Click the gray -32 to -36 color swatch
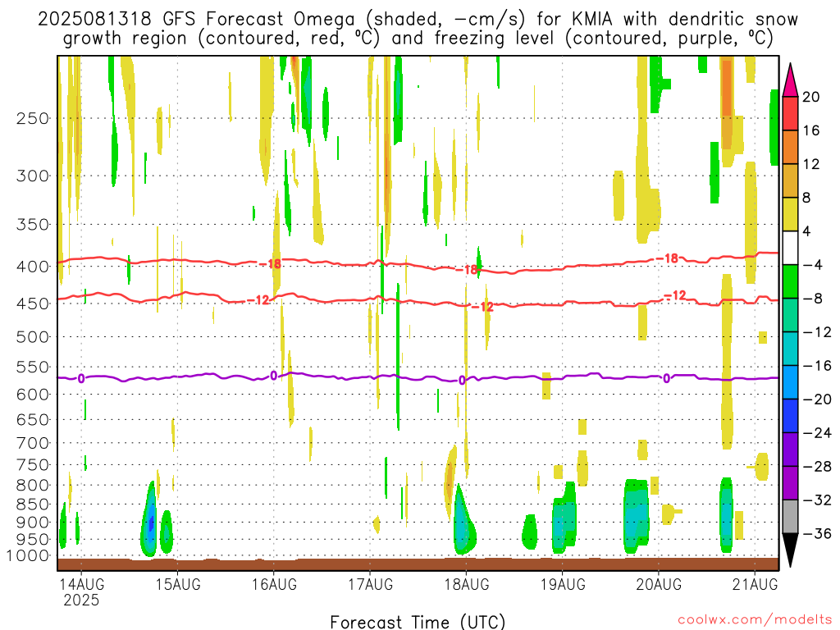 (x=790, y=517)
